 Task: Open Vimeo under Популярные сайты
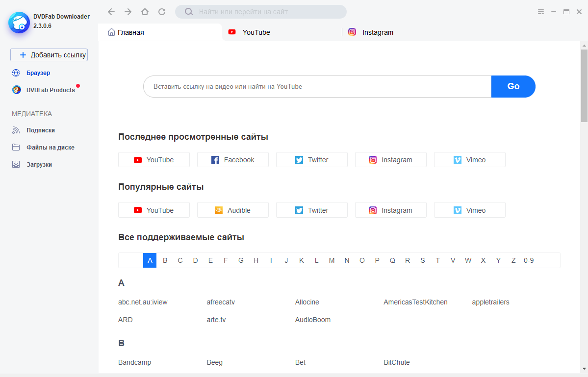(x=469, y=210)
